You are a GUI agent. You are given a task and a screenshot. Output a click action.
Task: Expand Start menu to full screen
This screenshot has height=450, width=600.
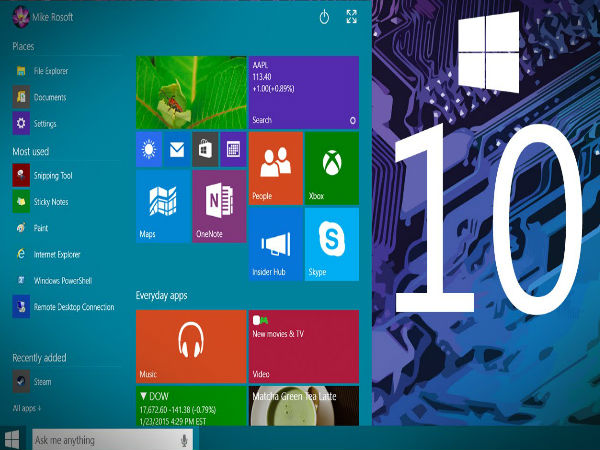pyautogui.click(x=352, y=17)
